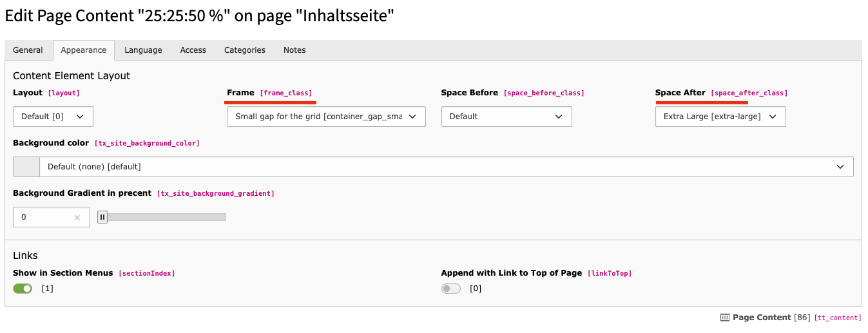Go to the Access tab

click(193, 50)
